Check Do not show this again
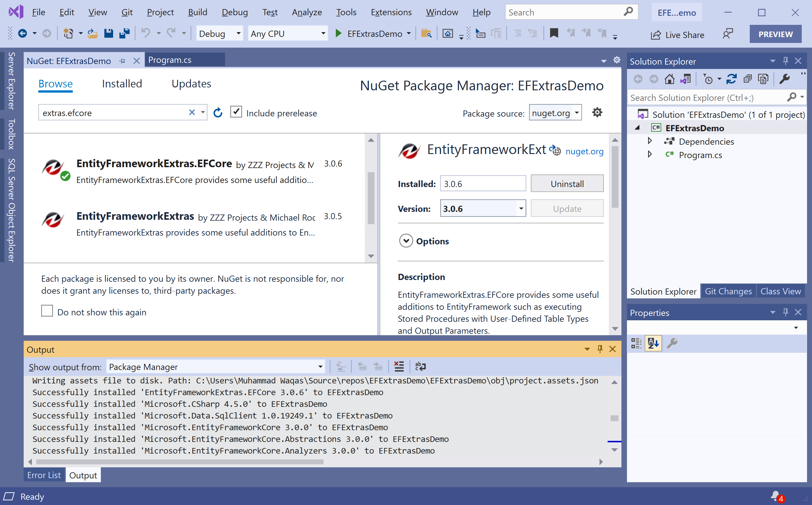The image size is (812, 505). pos(47,311)
